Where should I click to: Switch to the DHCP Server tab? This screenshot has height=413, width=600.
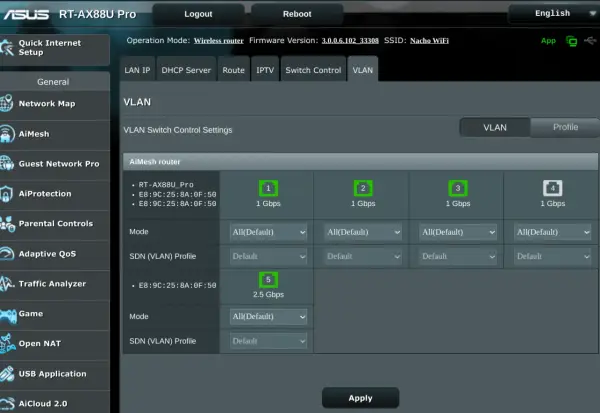(x=186, y=69)
